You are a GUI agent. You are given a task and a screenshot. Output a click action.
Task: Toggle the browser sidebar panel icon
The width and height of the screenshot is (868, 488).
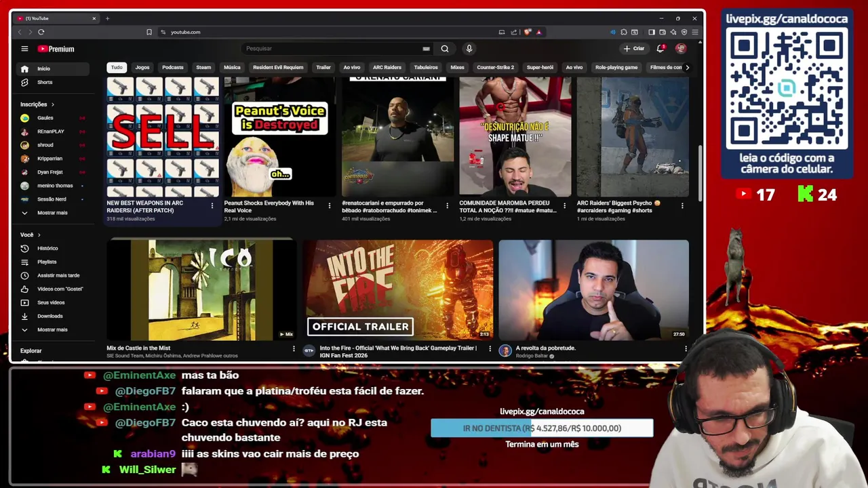pyautogui.click(x=652, y=32)
